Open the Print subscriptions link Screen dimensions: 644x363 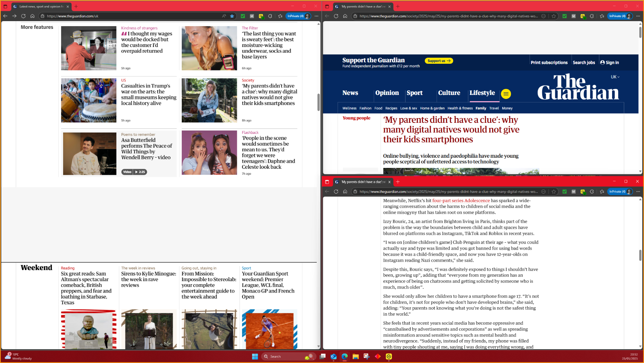tap(549, 62)
